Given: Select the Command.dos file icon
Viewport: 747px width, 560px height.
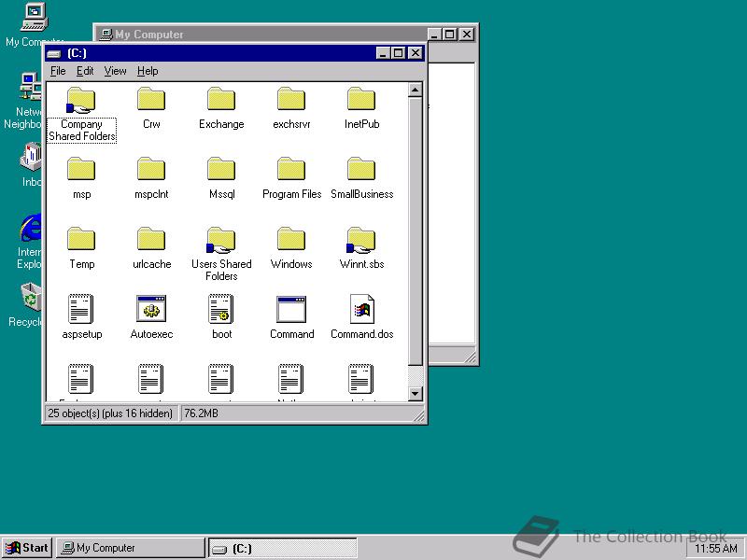Looking at the screenshot, I should tap(361, 309).
